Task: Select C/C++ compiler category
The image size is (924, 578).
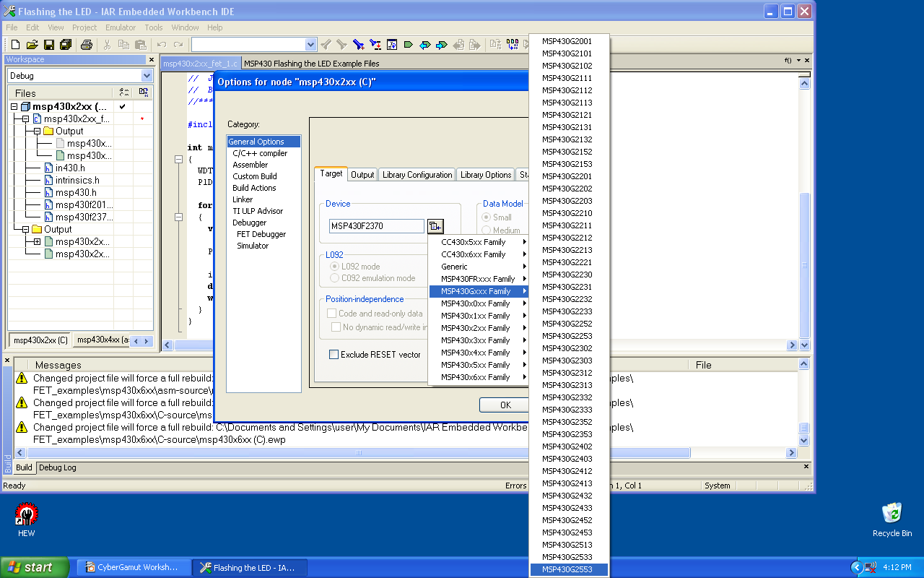Action: click(x=260, y=153)
